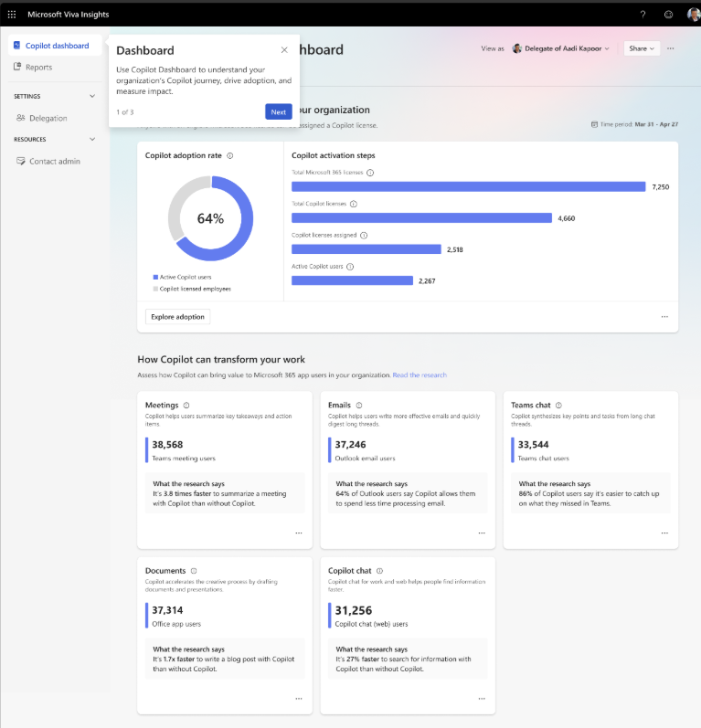Screen dimensions: 701x728
Task: Click the 7,250 licenses value
Action: click(660, 187)
